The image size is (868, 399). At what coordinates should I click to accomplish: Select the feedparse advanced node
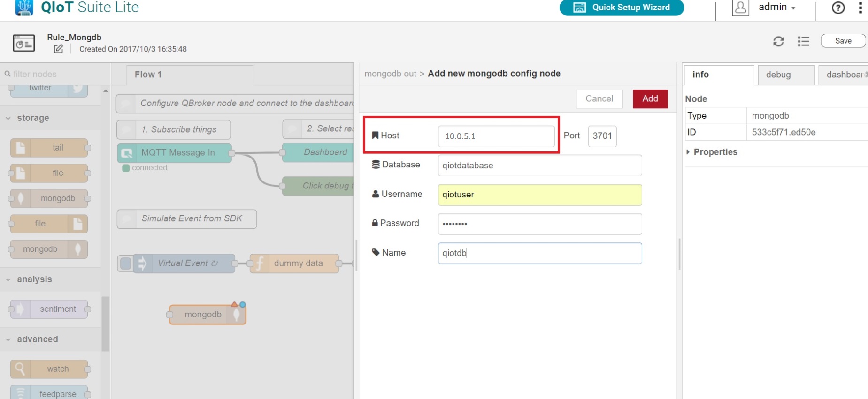49,393
